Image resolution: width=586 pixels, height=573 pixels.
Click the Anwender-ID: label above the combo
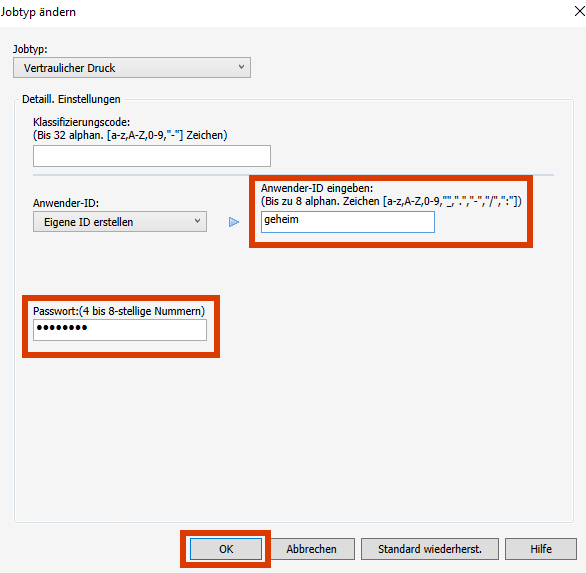tap(66, 203)
